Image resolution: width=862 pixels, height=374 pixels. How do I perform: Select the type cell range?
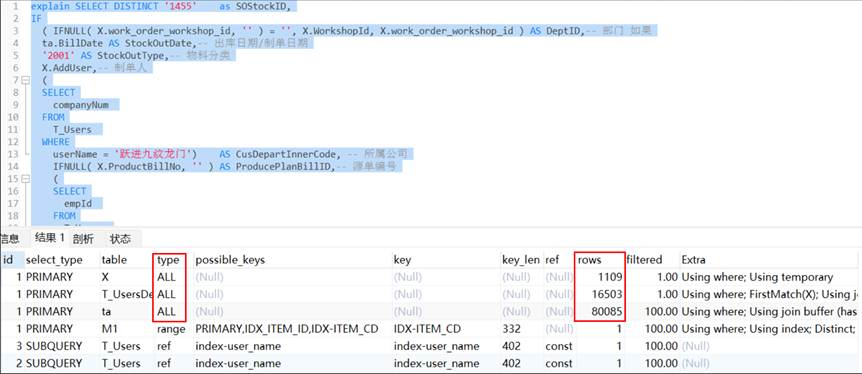click(x=170, y=329)
